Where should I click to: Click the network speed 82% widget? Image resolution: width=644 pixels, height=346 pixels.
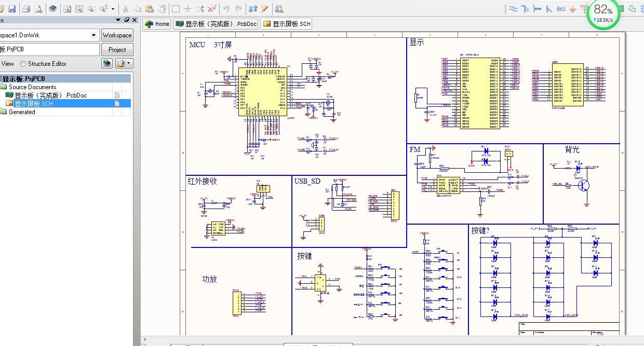603,13
